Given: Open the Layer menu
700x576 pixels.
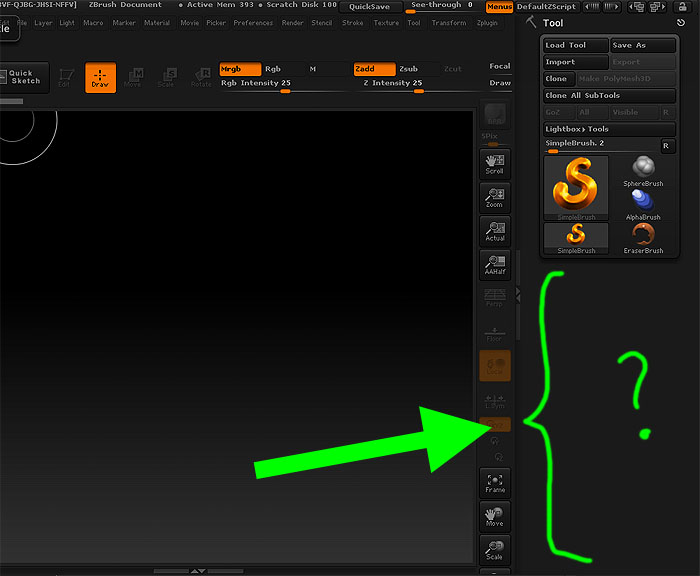Looking at the screenshot, I should 43,23.
